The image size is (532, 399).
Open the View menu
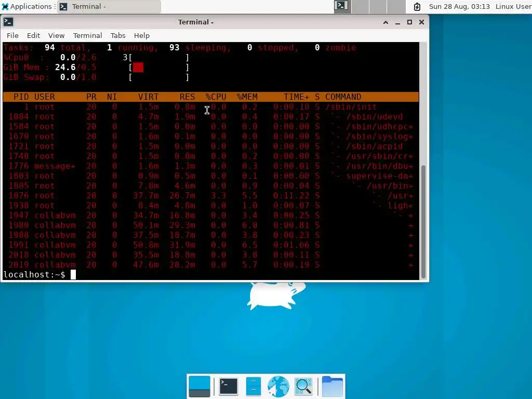coord(56,36)
